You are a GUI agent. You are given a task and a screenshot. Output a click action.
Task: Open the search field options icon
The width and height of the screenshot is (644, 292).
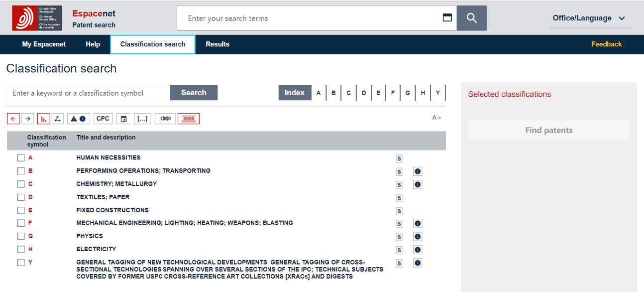447,17
